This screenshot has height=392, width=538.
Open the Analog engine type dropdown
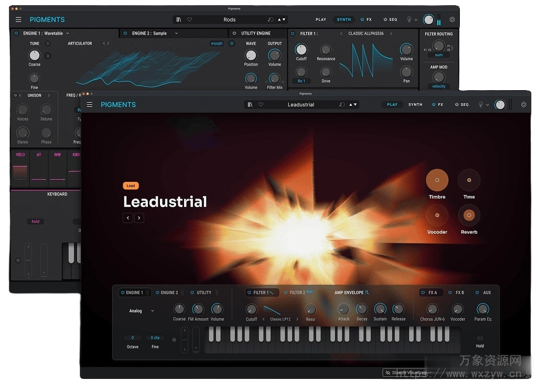click(x=139, y=311)
